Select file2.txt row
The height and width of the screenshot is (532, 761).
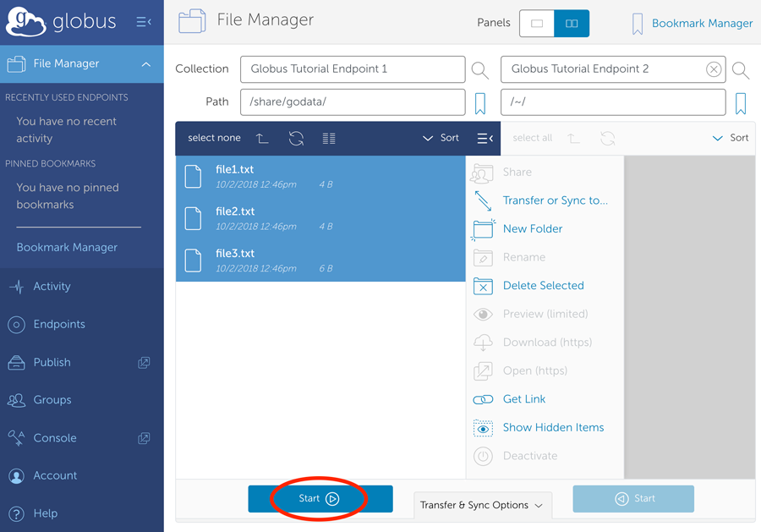(x=320, y=218)
